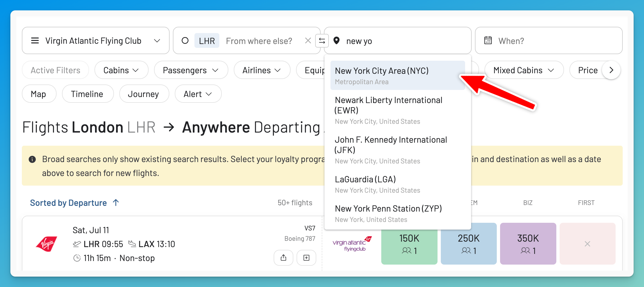Click the Boeing 787 aircraft label
The height and width of the screenshot is (287, 644).
point(300,239)
